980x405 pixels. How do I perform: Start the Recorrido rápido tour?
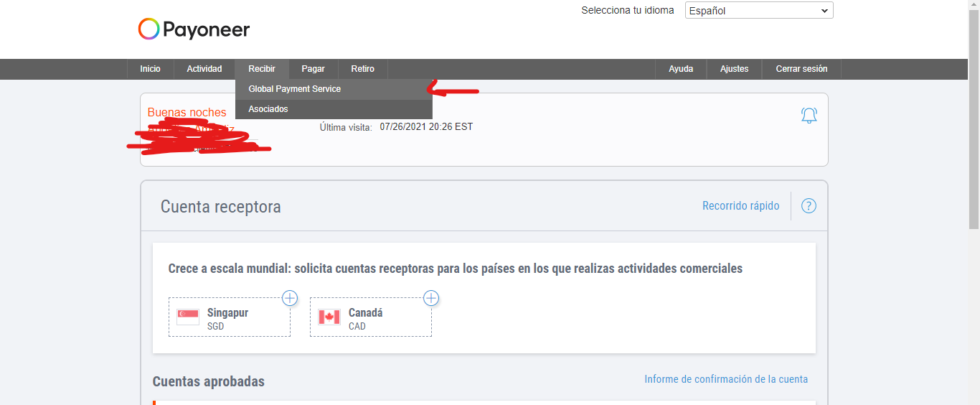[x=741, y=206]
